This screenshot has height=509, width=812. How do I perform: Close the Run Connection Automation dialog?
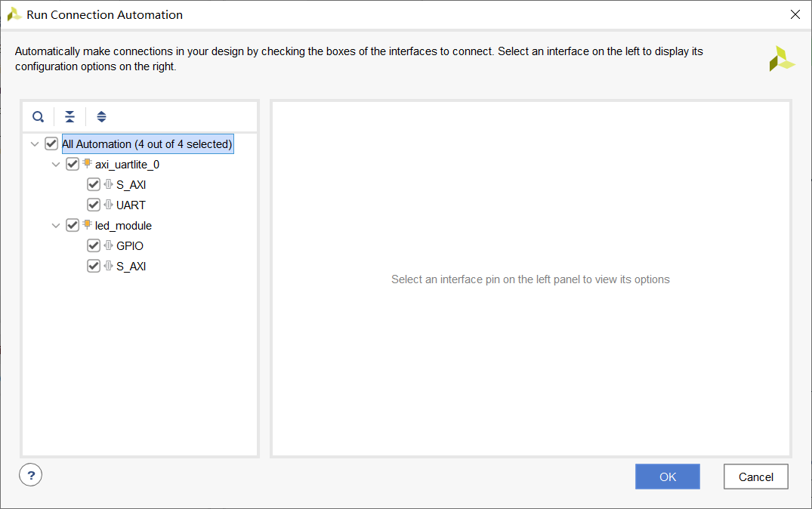click(x=795, y=14)
